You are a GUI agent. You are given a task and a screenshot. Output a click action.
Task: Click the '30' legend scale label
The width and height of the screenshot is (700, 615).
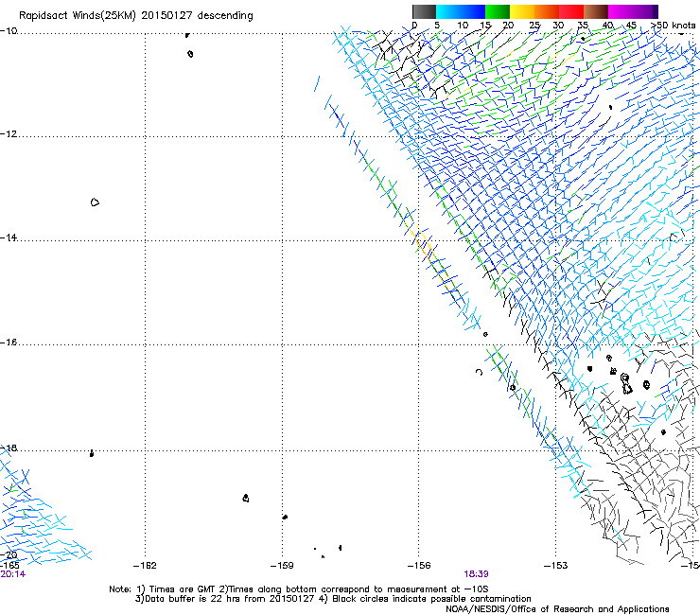[x=558, y=26]
